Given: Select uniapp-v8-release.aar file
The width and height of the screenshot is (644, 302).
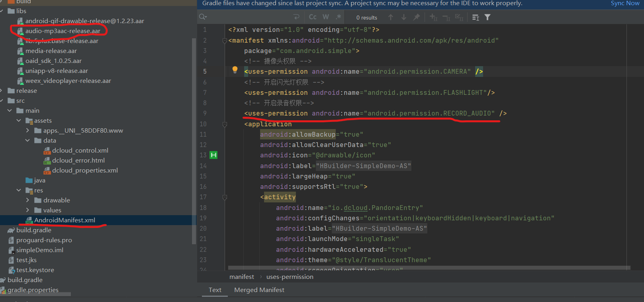Looking at the screenshot, I should point(57,71).
